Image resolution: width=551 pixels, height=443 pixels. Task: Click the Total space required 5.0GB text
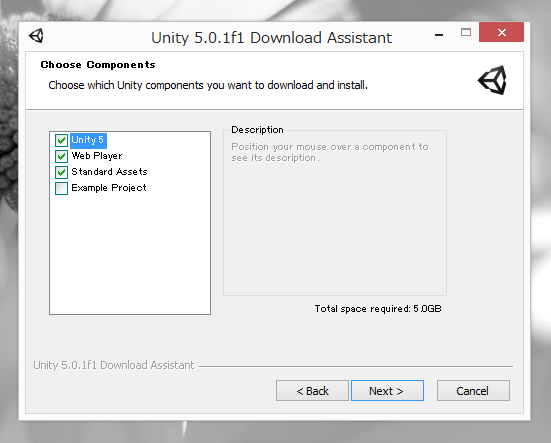(378, 309)
